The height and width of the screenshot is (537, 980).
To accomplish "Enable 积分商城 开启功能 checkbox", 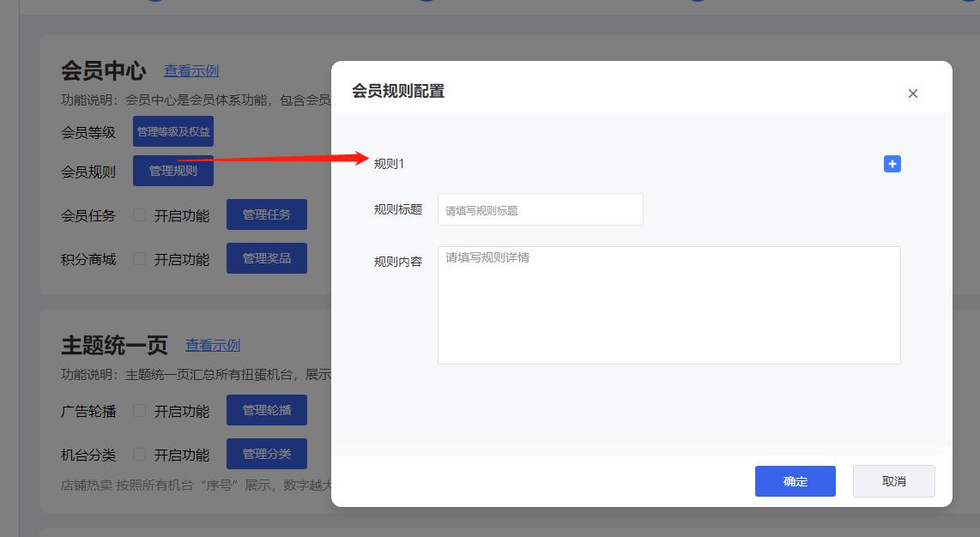I will click(x=139, y=259).
